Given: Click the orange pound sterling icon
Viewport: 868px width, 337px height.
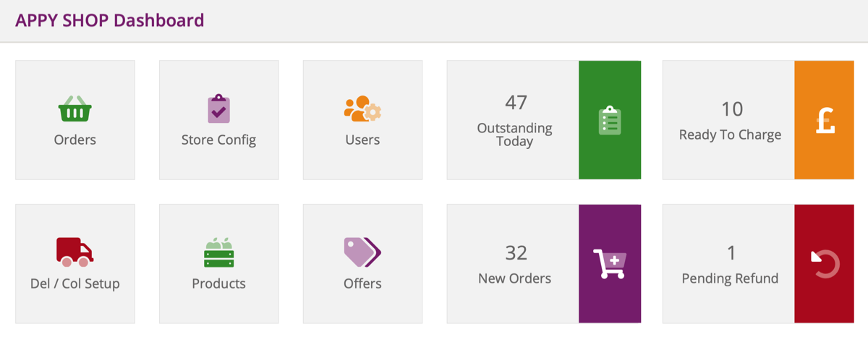Looking at the screenshot, I should pos(825,120).
